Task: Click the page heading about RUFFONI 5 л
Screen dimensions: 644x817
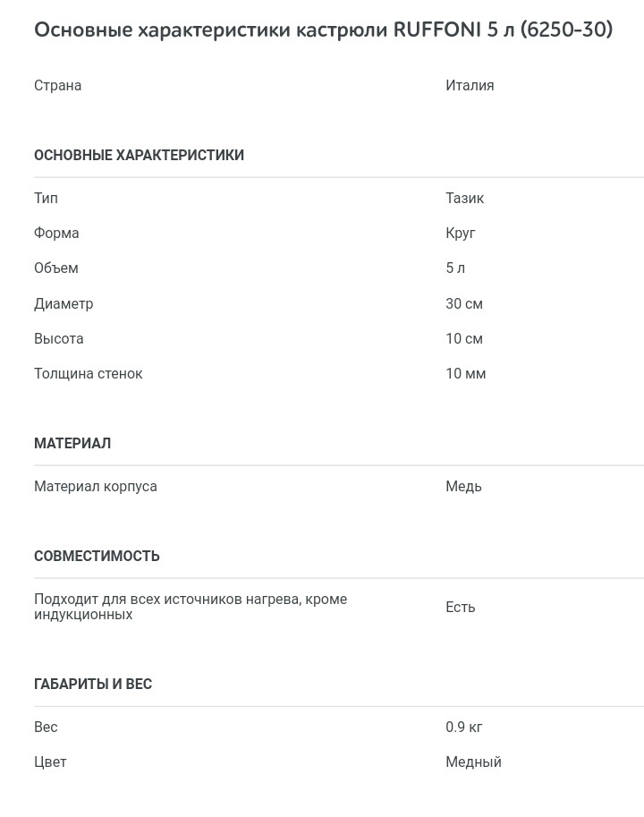Action: (x=323, y=30)
